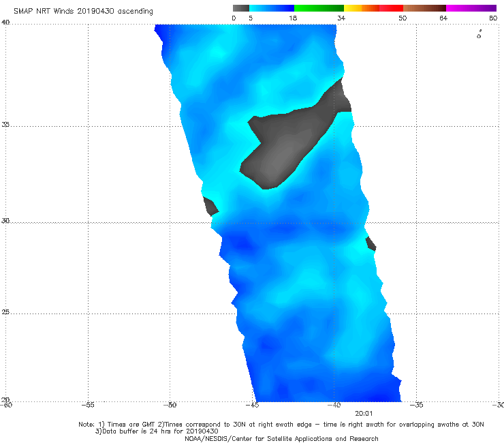This screenshot has width=504, height=443.
Task: Select the gray segment of the wind color bar
Action: click(x=240, y=8)
